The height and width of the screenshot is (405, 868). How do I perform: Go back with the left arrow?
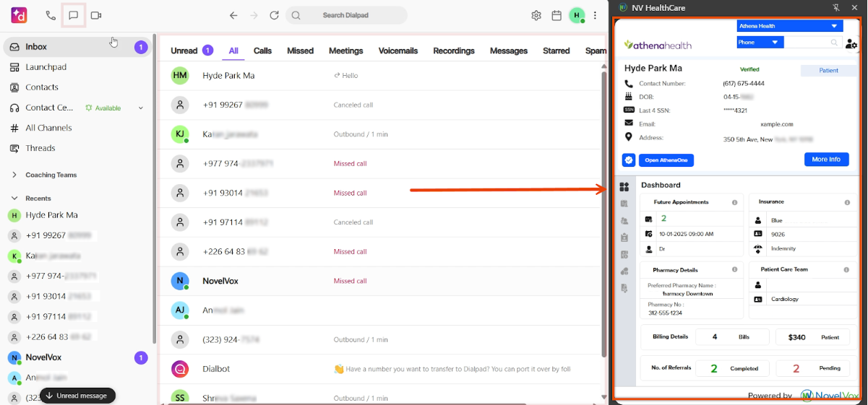coord(233,15)
